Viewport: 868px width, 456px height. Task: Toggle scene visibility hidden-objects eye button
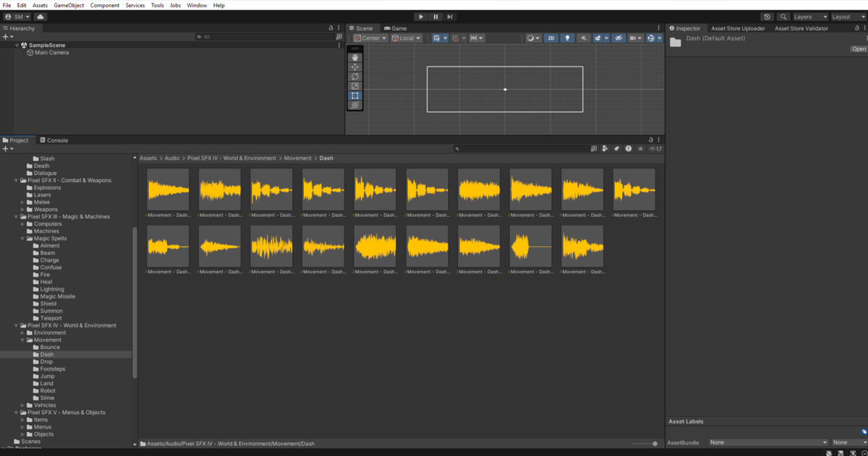[x=618, y=38]
